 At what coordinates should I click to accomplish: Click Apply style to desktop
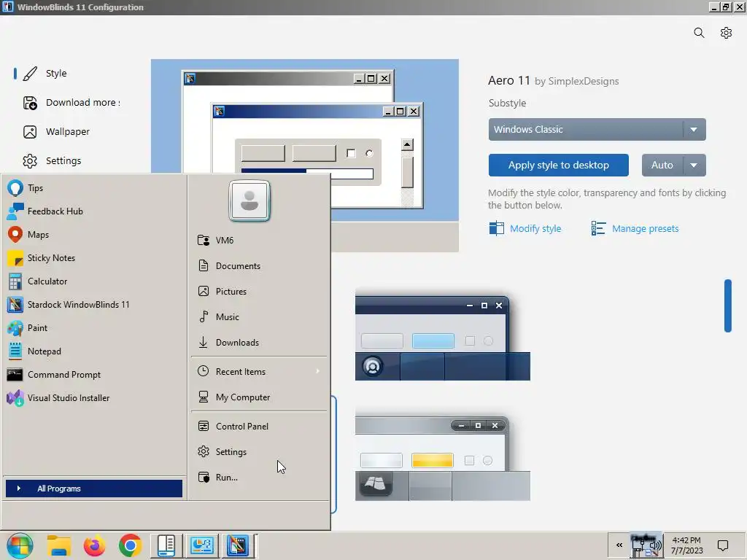(x=558, y=166)
